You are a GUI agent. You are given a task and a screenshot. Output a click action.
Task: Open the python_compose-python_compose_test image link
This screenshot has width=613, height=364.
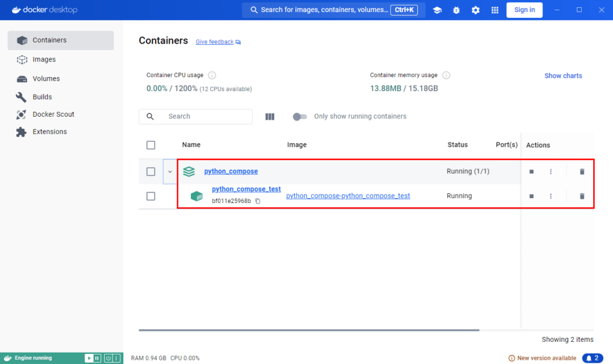click(348, 196)
